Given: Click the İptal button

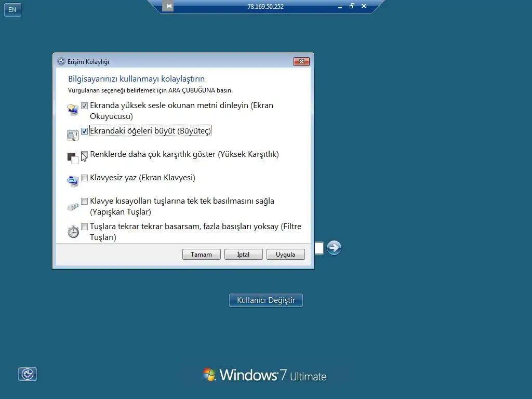Looking at the screenshot, I should tap(243, 255).
